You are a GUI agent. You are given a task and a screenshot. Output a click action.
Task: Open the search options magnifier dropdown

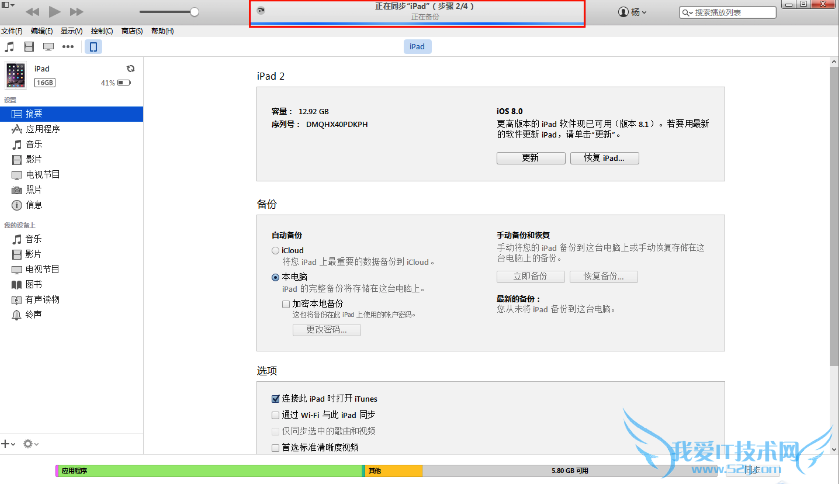tap(687, 12)
